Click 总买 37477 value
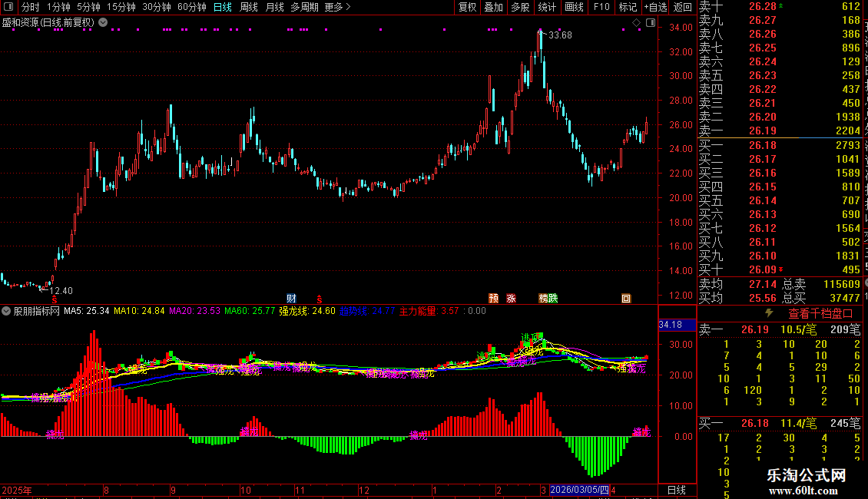This screenshot has height=499, width=868. [845, 298]
